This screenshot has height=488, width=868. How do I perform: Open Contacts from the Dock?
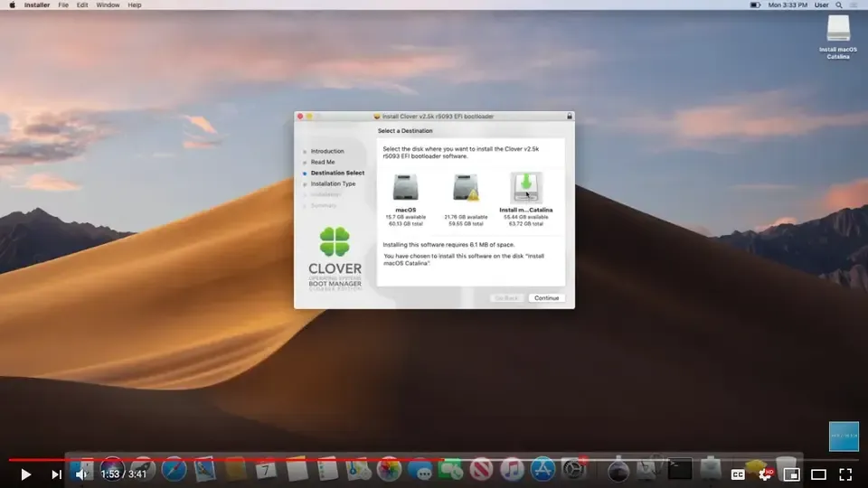coord(235,470)
